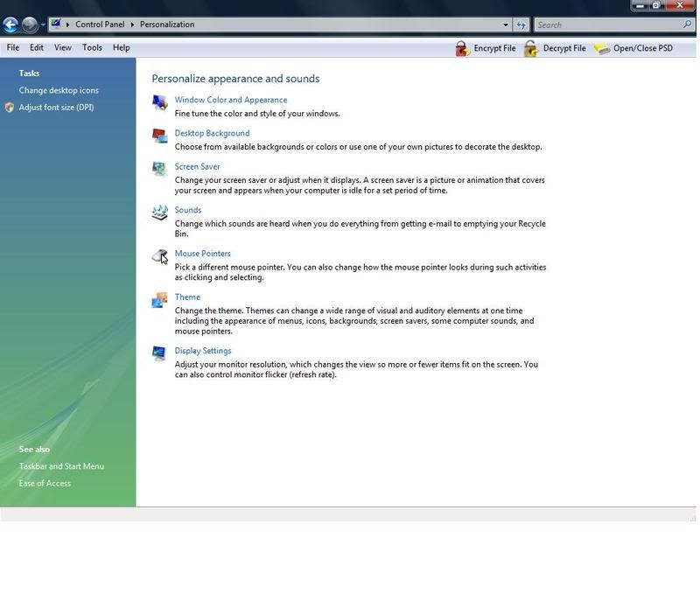Click Open/Close PSD in the toolbar
The width and height of the screenshot is (700, 601).
click(x=633, y=48)
